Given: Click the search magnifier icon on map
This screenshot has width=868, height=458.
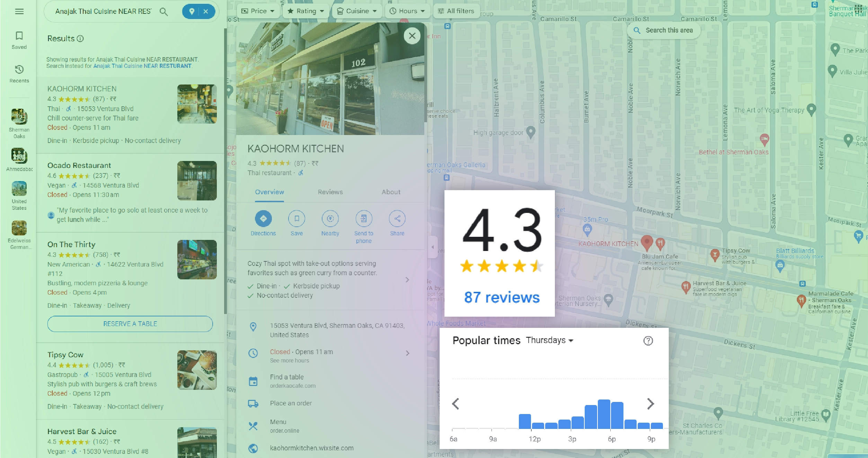Looking at the screenshot, I should pyautogui.click(x=636, y=30).
